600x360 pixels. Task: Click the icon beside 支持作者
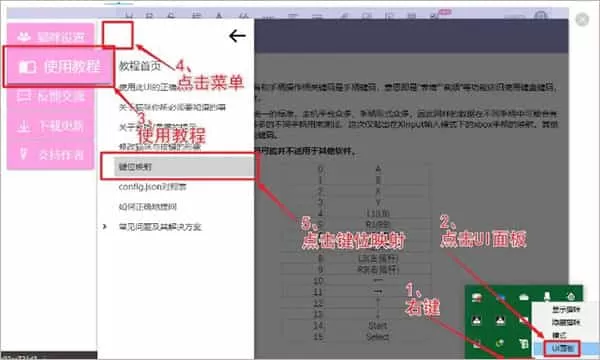[x=23, y=154]
